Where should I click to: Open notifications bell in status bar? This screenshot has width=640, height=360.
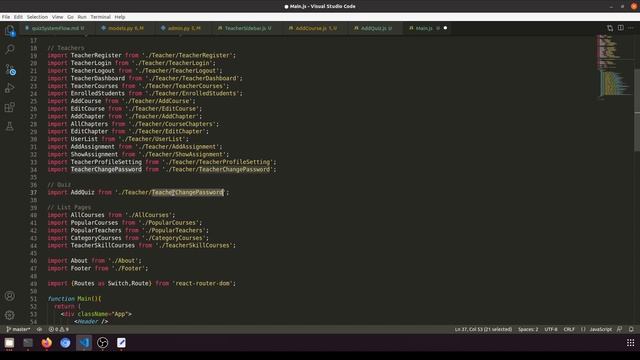click(631, 329)
